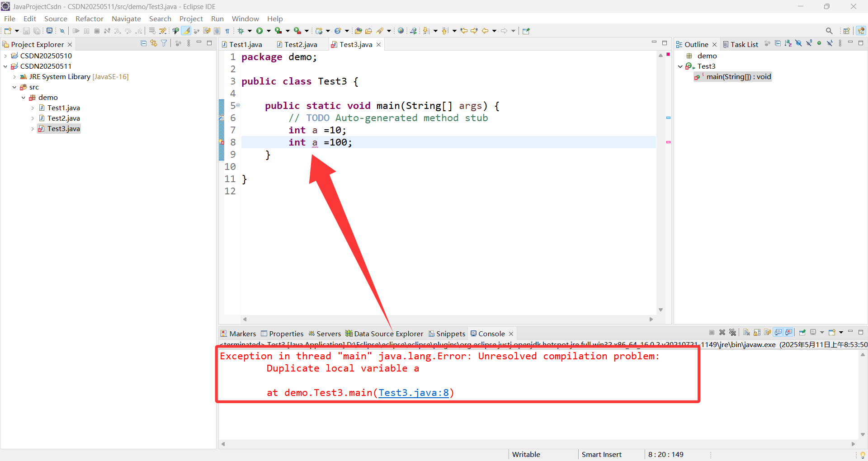Click Remove All Terminated Launches icon
The width and height of the screenshot is (868, 461).
tap(733, 332)
